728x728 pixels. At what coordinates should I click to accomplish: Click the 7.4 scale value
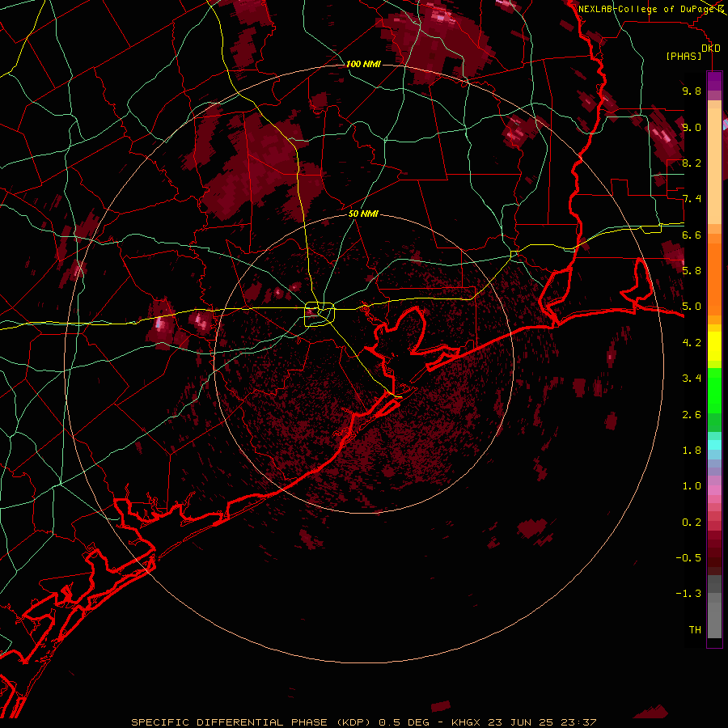[x=692, y=199]
